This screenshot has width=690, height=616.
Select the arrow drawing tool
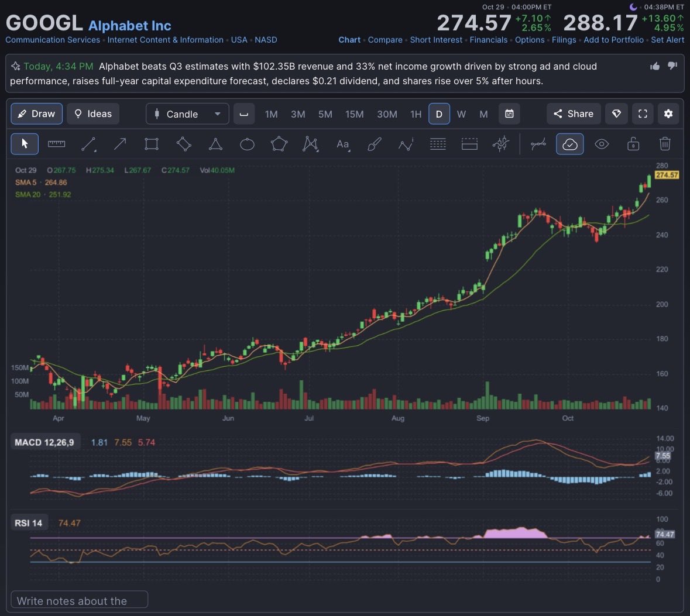[120, 144]
